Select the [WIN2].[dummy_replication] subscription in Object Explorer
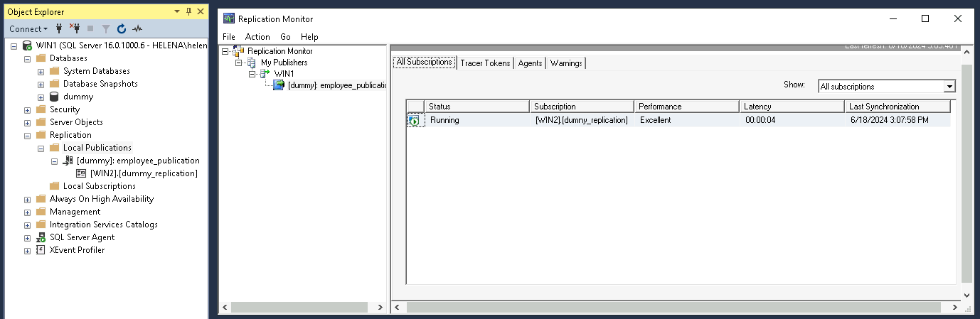980x319 pixels. 144,173
